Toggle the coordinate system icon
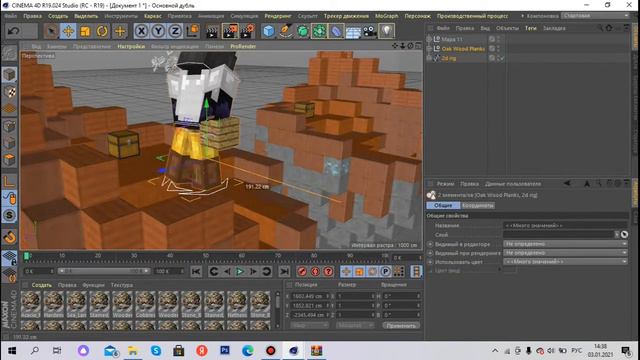640x360 pixels. click(193, 31)
